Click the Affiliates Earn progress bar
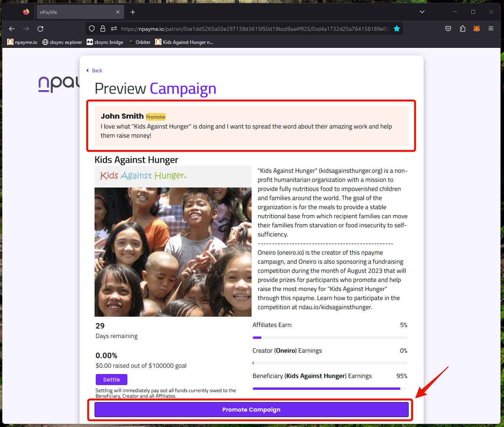Screen dimensions: 504x427 pyautogui.click(x=330, y=338)
